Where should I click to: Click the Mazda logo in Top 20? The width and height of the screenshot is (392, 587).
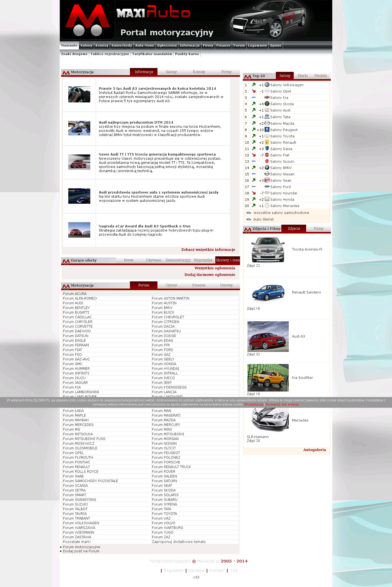coord(267,123)
